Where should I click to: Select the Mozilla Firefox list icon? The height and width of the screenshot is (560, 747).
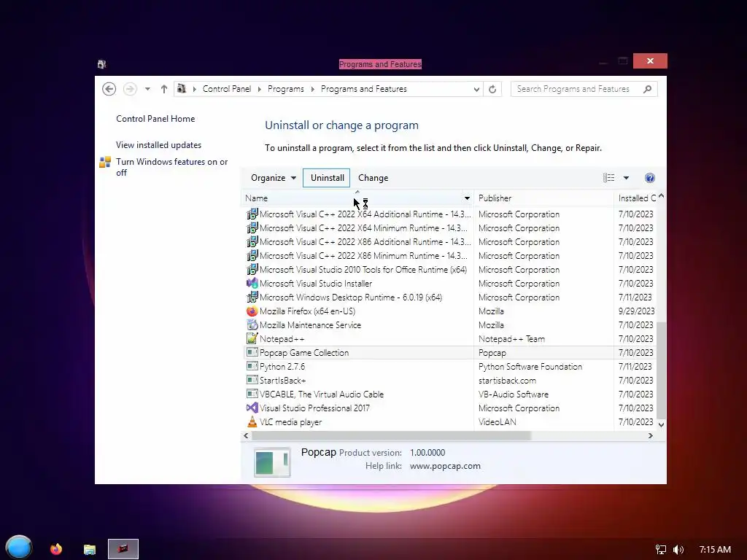252,311
